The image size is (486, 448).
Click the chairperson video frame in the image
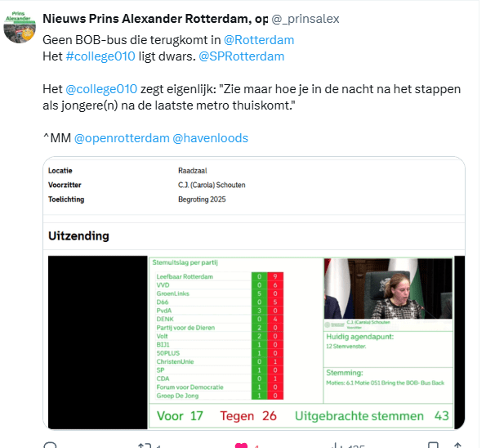coord(388,289)
